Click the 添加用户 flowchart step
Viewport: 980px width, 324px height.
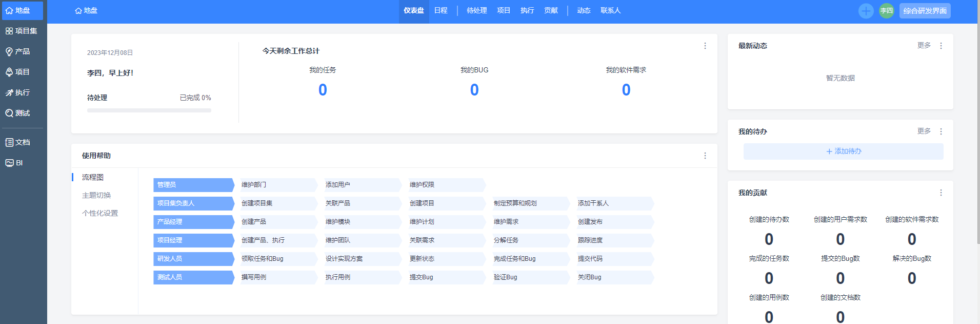[363, 185]
